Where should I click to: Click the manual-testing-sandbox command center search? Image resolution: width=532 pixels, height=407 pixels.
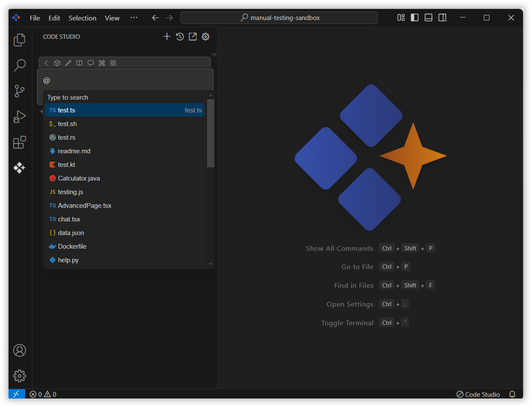279,18
